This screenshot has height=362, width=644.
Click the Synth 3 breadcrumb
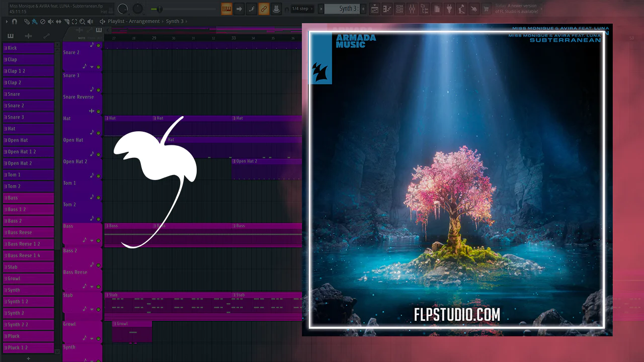[175, 21]
